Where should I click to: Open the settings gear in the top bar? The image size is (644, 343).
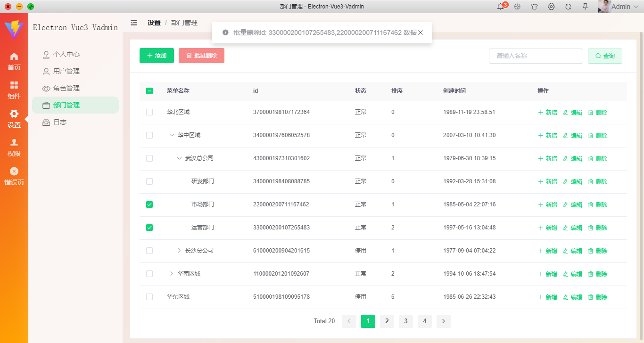551,7
